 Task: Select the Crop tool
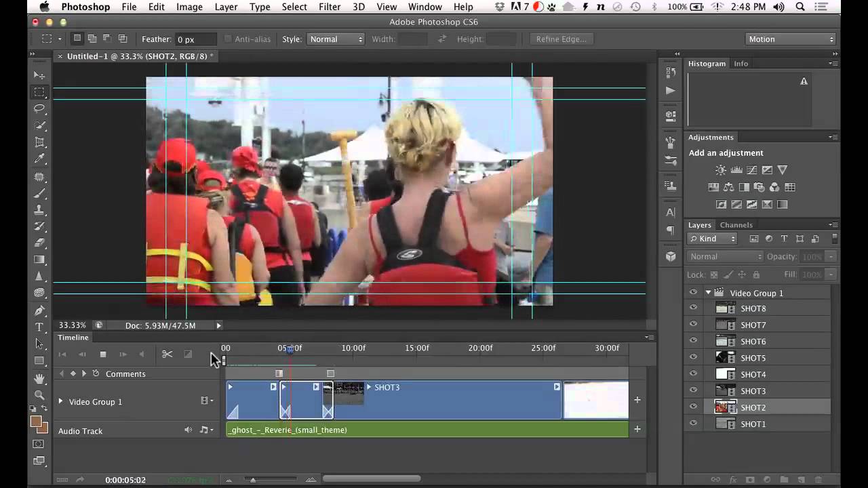coord(39,142)
